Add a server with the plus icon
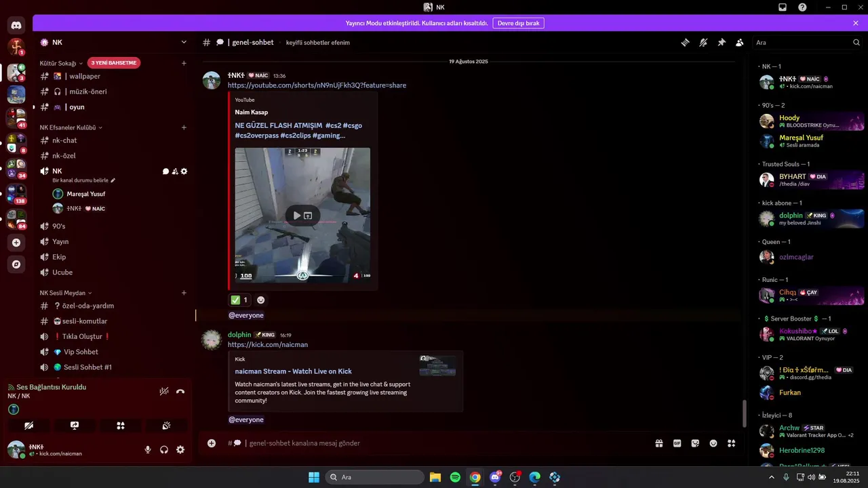Image resolution: width=868 pixels, height=488 pixels. tap(16, 243)
